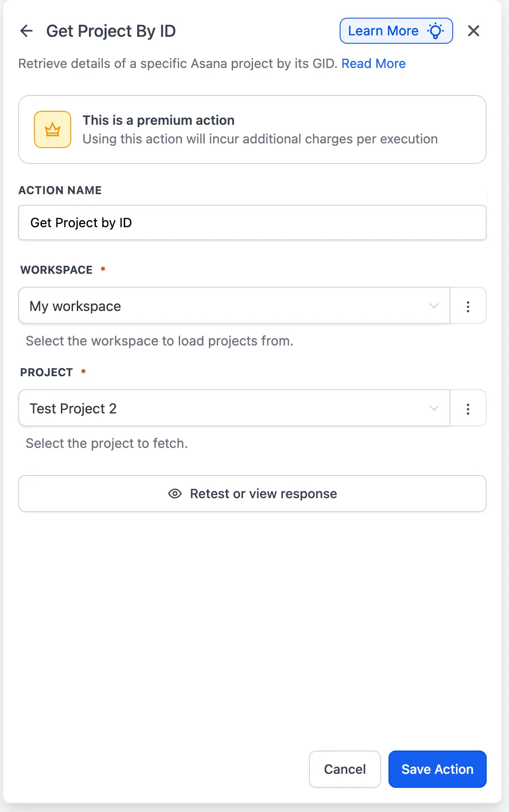The width and height of the screenshot is (509, 812).
Task: Open Workspace field three-dot options menu
Action: tap(468, 306)
